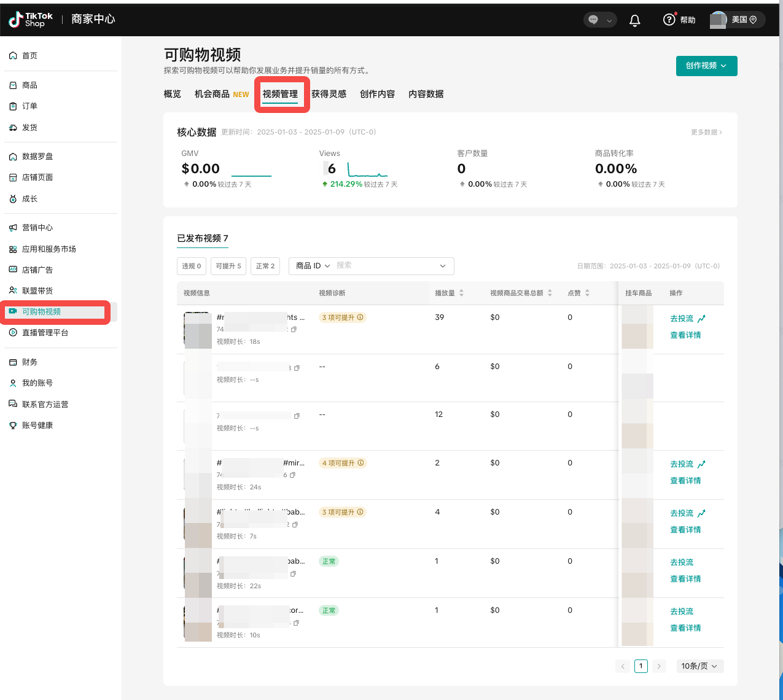This screenshot has width=783, height=700.
Task: Click the notification bell icon
Action: click(635, 20)
